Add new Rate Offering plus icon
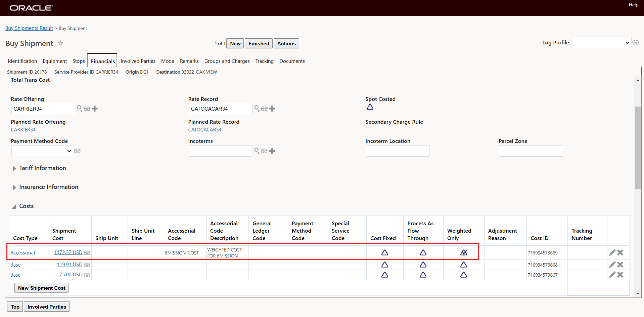The width and height of the screenshot is (644, 317). pyautogui.click(x=95, y=109)
